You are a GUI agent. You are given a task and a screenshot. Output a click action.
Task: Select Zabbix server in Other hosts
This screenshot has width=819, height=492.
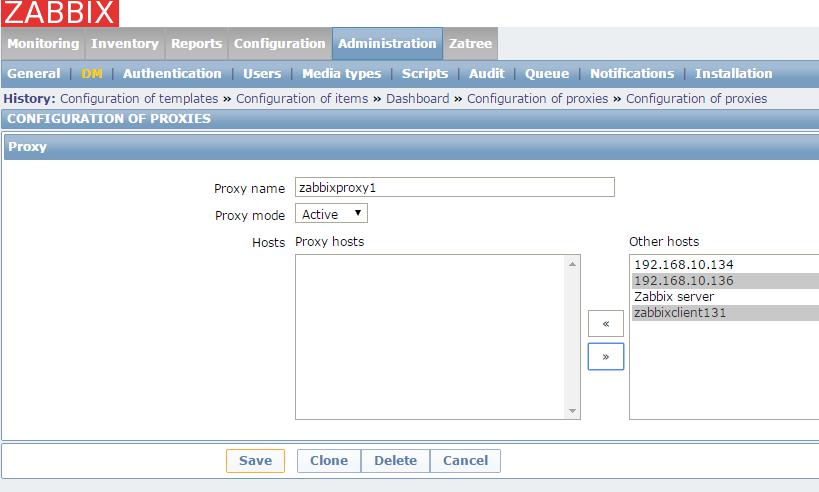(725, 297)
